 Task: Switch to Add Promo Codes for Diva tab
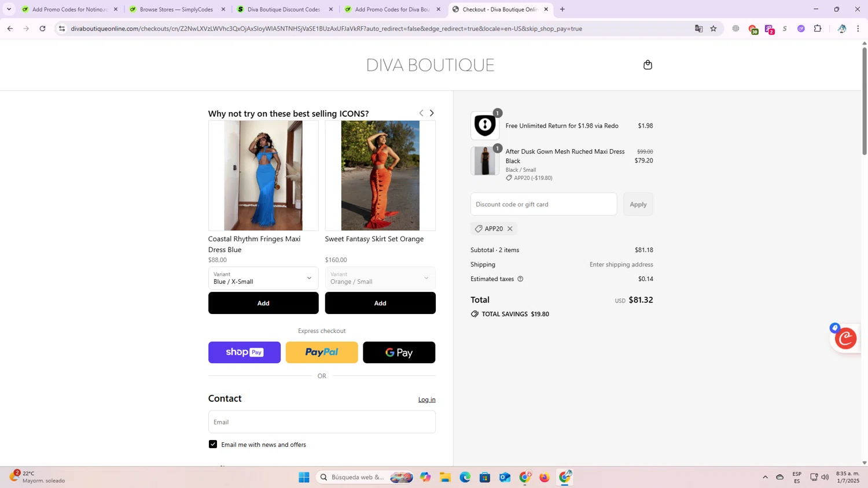392,9
